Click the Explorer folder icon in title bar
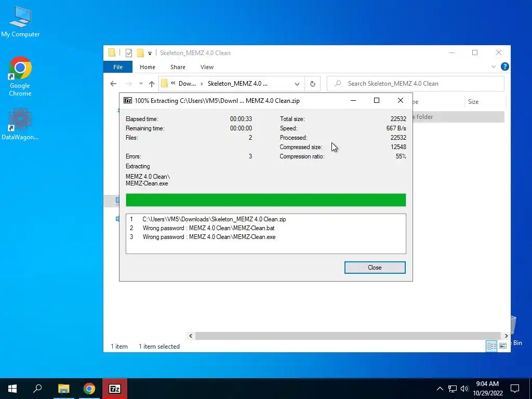 pyautogui.click(x=112, y=52)
